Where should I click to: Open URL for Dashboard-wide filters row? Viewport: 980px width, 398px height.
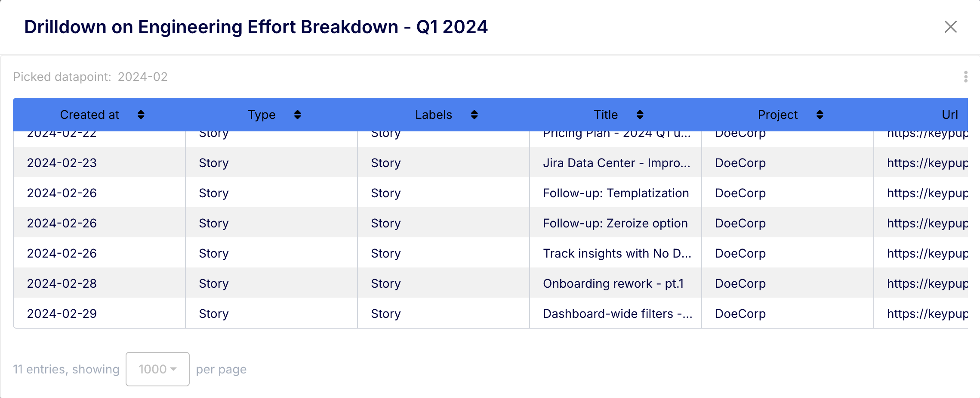pos(927,314)
